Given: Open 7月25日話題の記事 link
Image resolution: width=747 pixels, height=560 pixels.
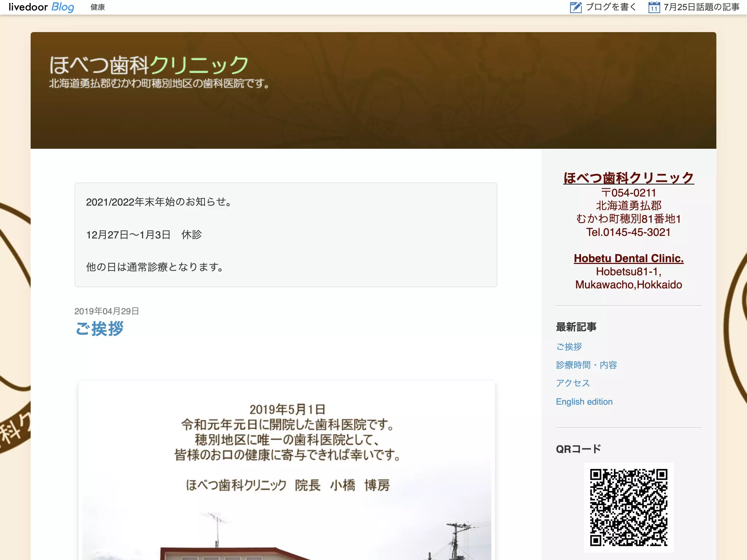Looking at the screenshot, I should tap(701, 7).
